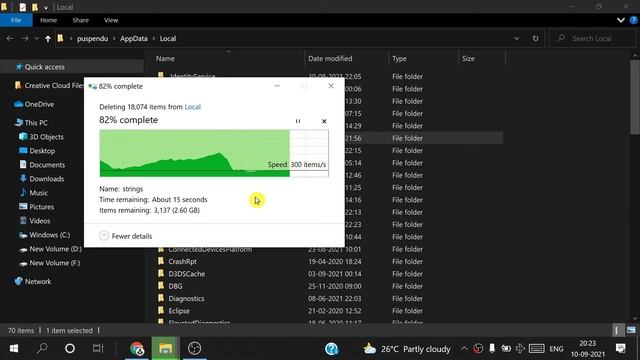
Task: Open the Get Help taskbar icon
Action: click(331, 349)
